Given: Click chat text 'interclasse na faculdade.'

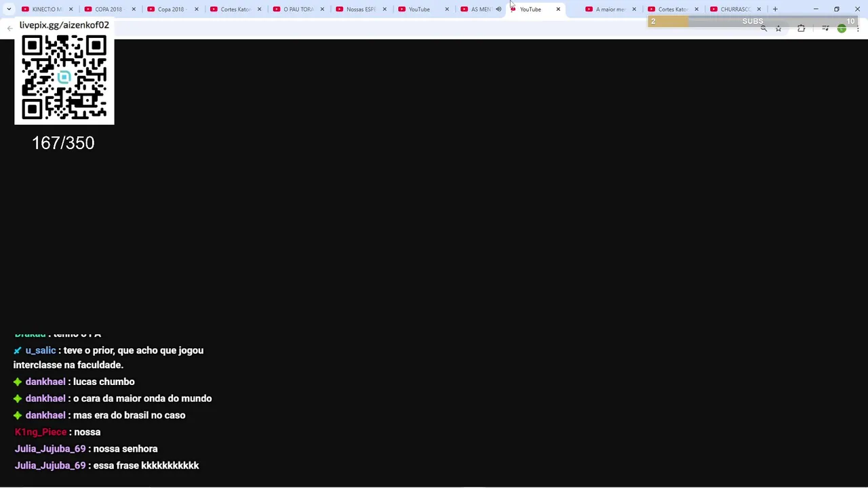Looking at the screenshot, I should tap(68, 365).
